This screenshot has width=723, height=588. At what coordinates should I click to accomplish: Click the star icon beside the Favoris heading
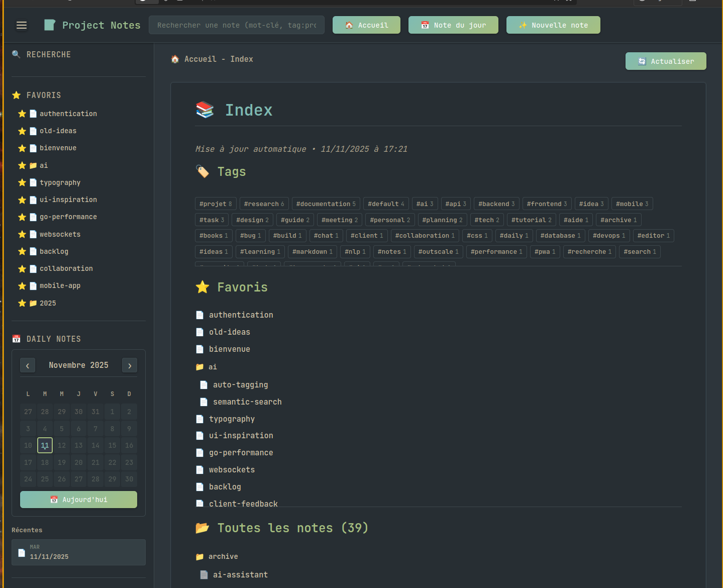pyautogui.click(x=202, y=287)
